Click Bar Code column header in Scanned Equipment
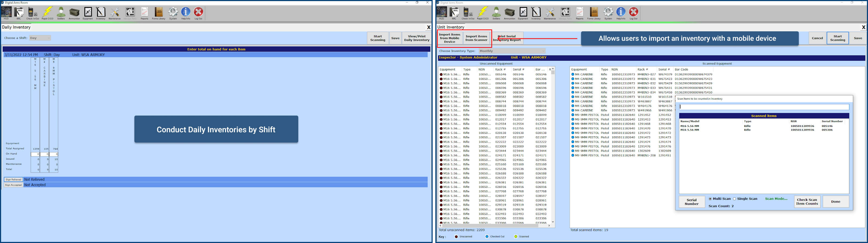 pyautogui.click(x=681, y=69)
